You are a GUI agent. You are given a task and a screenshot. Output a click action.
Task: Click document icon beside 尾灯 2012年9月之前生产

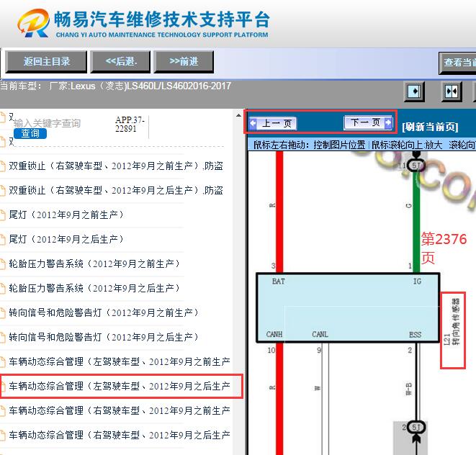click(3, 215)
